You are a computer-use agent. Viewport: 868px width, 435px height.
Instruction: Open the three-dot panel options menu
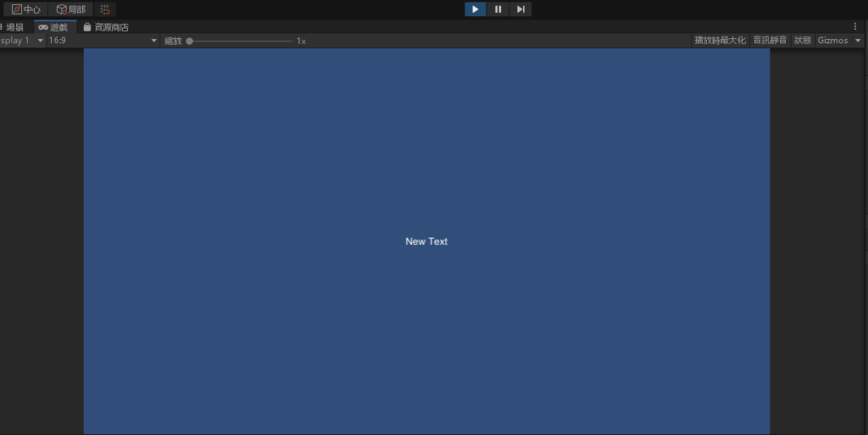[855, 27]
